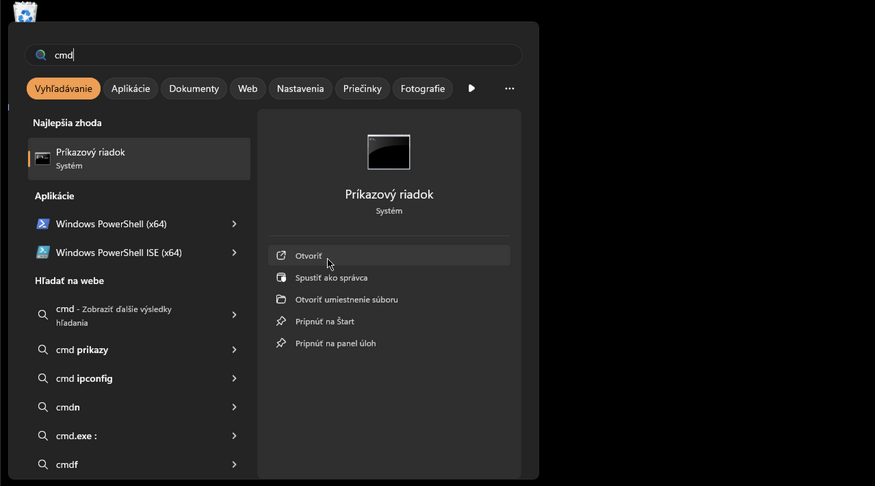Screen dimensions: 875x486
Task: Choose Pripnúť na Štart
Action: pos(389,321)
